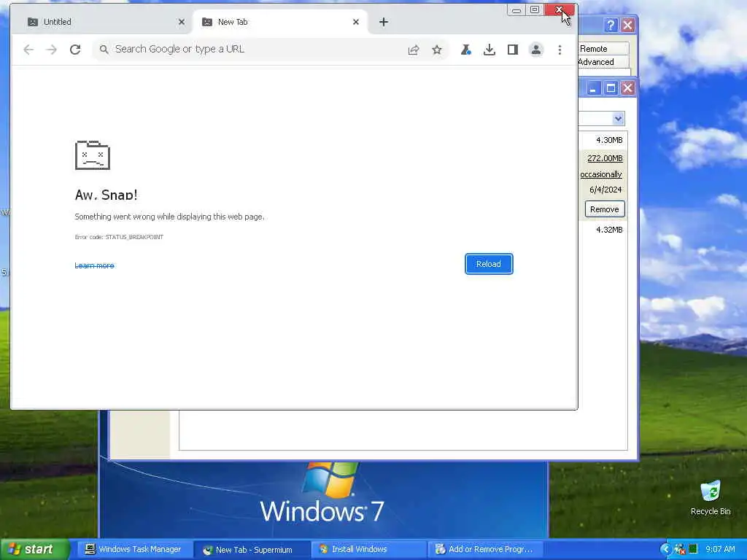Reload the page with the toolbar refresh icon

coord(75,50)
